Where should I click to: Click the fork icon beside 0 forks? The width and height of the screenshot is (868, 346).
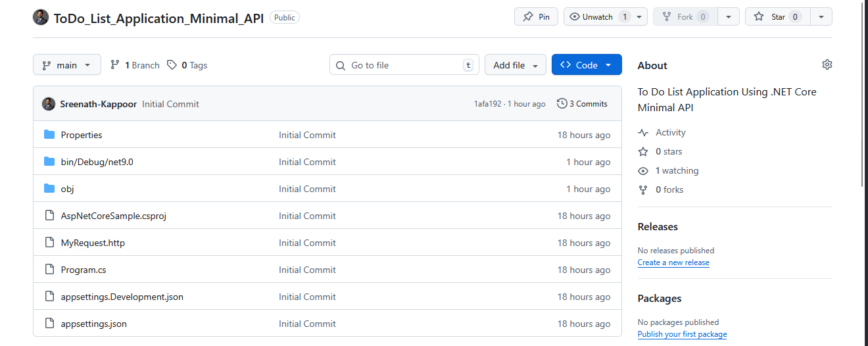click(x=643, y=190)
